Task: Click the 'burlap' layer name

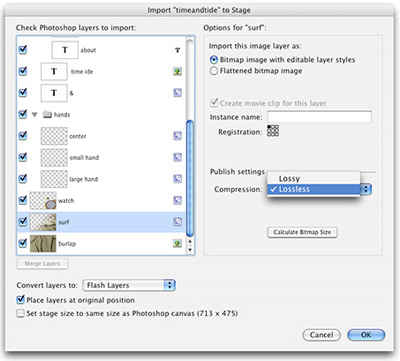Action: 67,244
